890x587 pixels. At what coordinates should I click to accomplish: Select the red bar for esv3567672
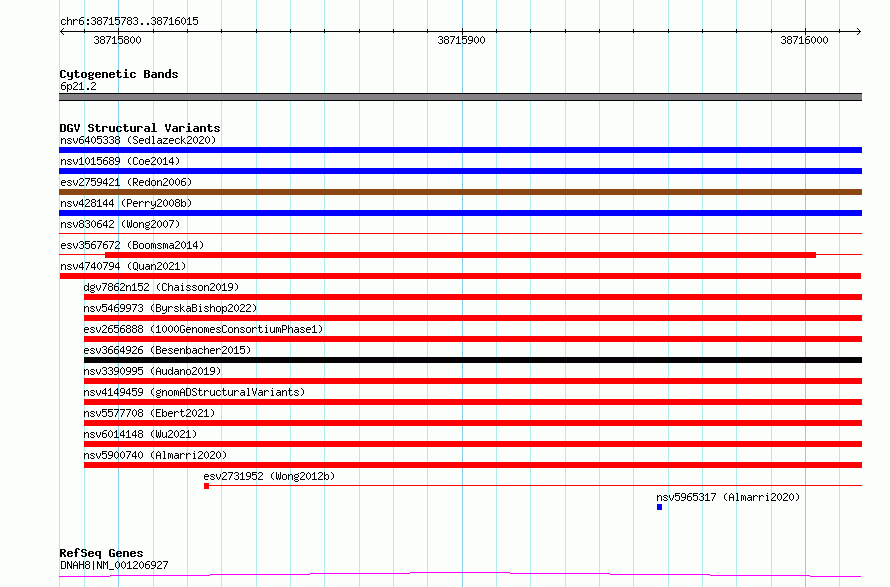(460, 255)
